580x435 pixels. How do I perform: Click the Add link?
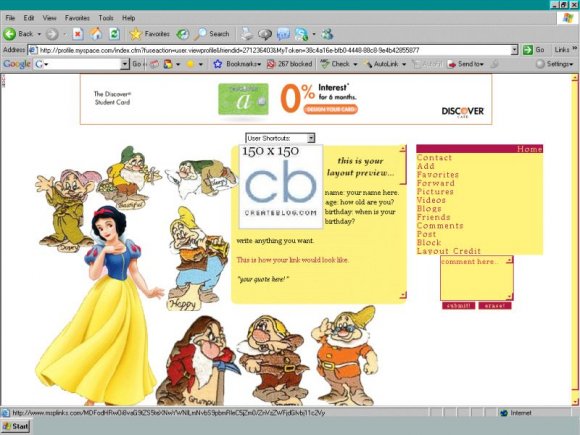tap(426, 166)
